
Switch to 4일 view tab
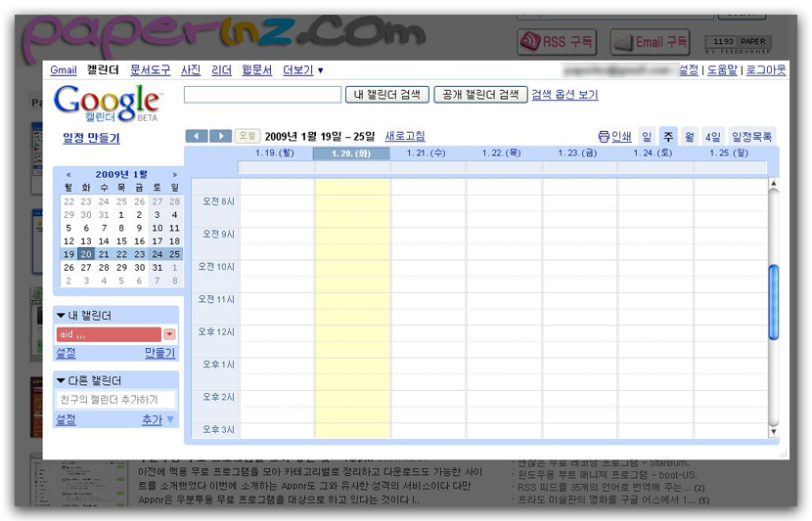[713, 137]
